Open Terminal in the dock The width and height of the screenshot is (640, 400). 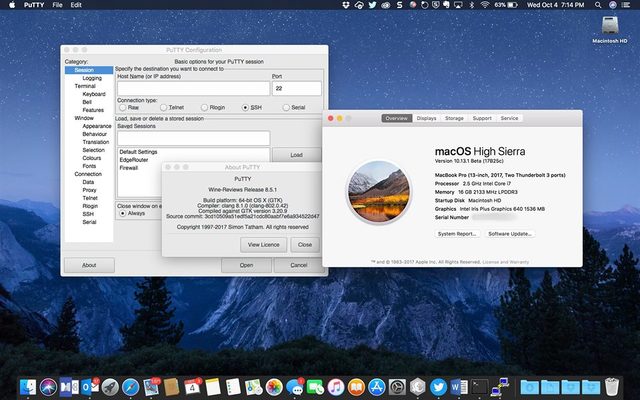coord(480,387)
